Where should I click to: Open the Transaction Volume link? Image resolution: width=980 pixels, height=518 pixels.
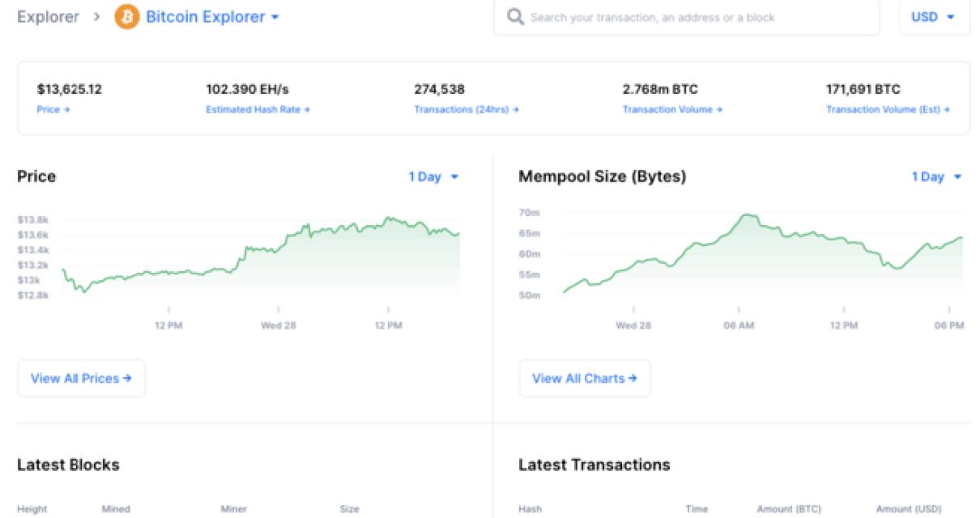tap(671, 109)
